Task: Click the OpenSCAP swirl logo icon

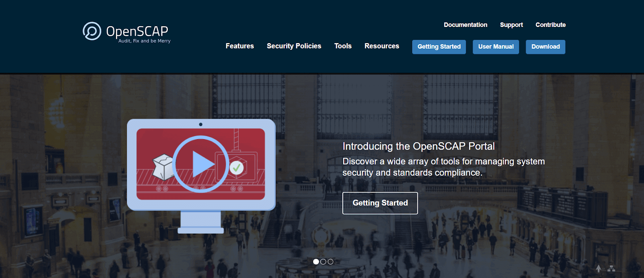Action: tap(92, 31)
